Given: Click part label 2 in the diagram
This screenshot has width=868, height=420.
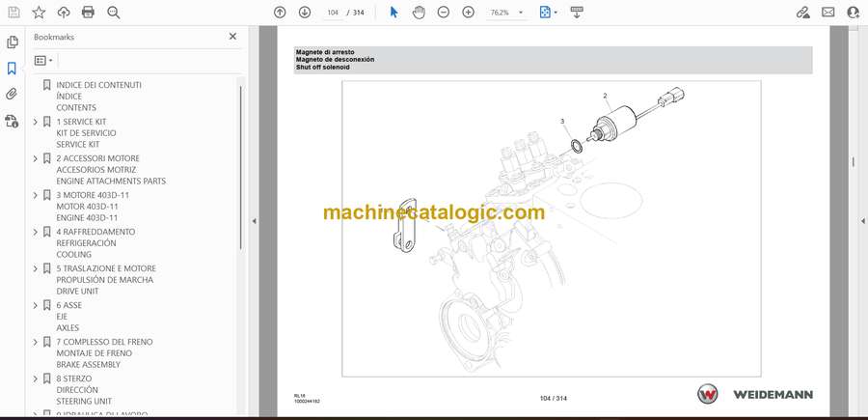Looking at the screenshot, I should click(x=605, y=96).
